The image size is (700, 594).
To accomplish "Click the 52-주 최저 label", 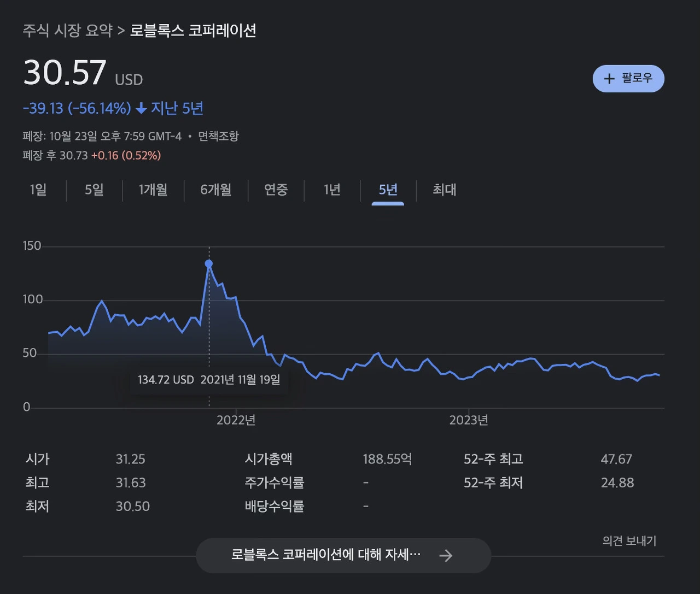I will 493,483.
